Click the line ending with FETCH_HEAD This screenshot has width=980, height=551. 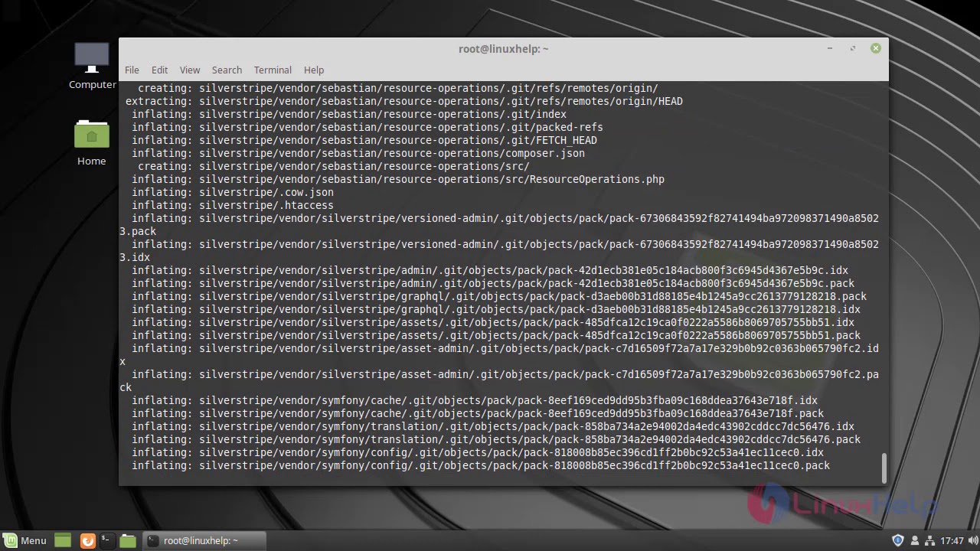pyautogui.click(x=364, y=140)
